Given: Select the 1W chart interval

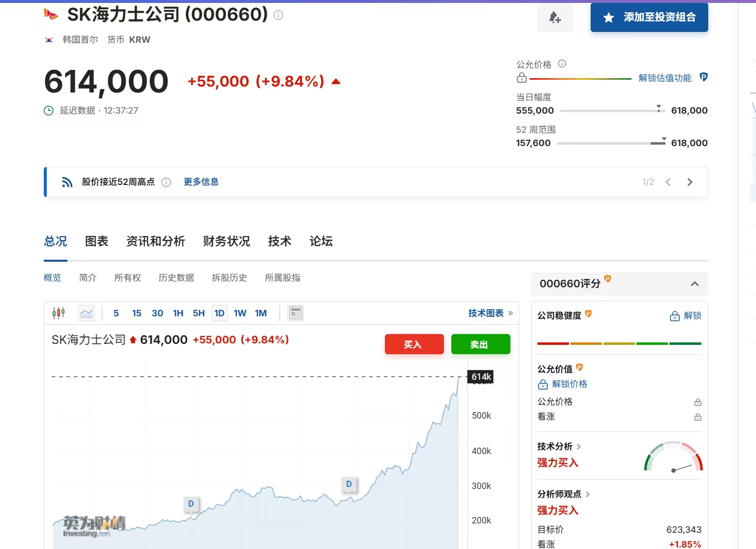Looking at the screenshot, I should pos(240,313).
